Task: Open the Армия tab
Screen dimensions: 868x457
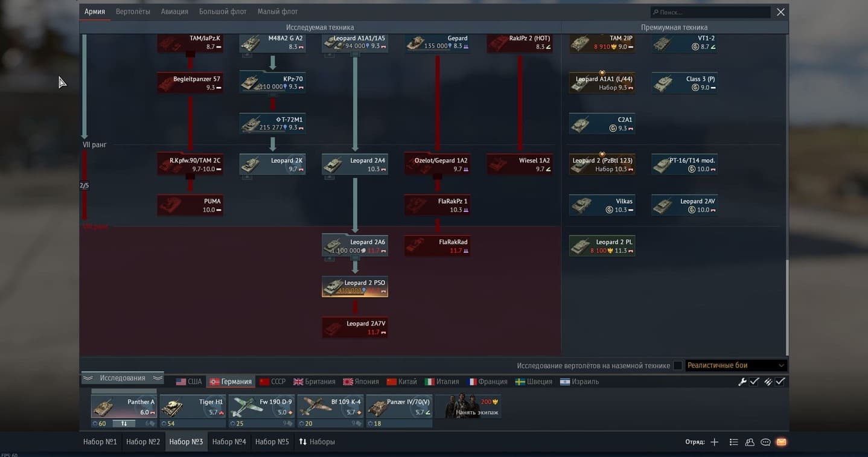Action: 95,11
